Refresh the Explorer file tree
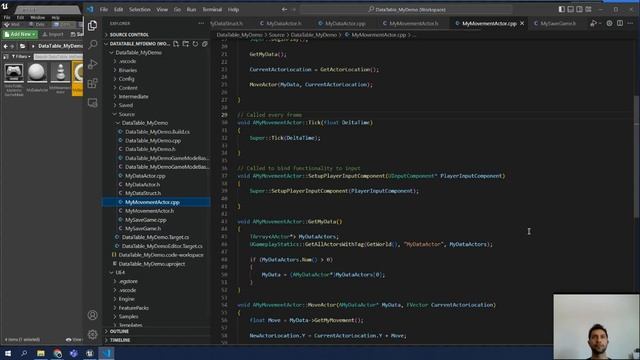This screenshot has width=640, height=360. coord(196,44)
